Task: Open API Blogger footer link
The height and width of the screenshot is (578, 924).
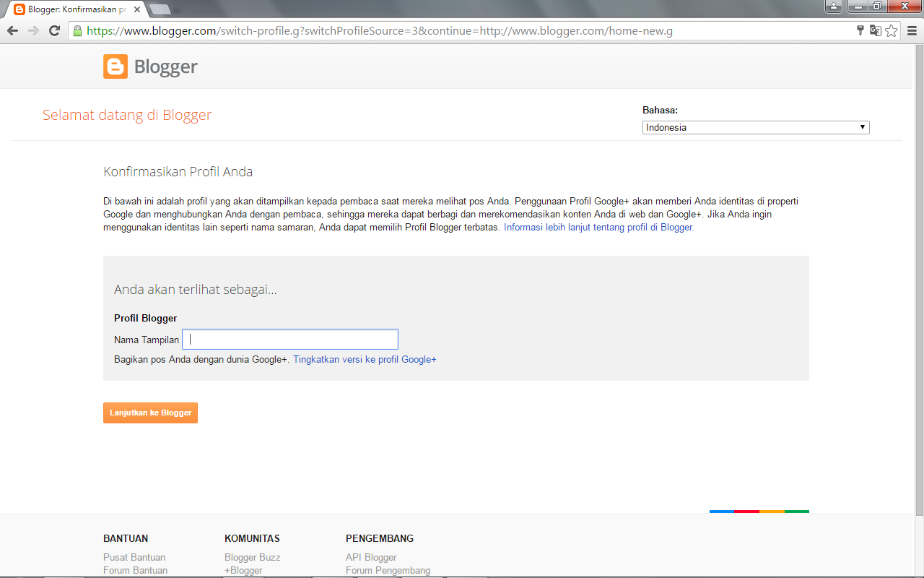Action: [371, 557]
